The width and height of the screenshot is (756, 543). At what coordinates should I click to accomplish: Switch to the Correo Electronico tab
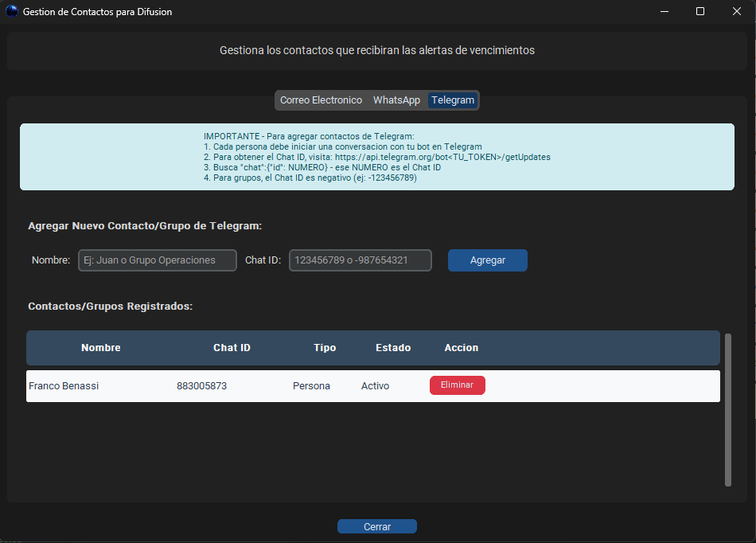(321, 100)
